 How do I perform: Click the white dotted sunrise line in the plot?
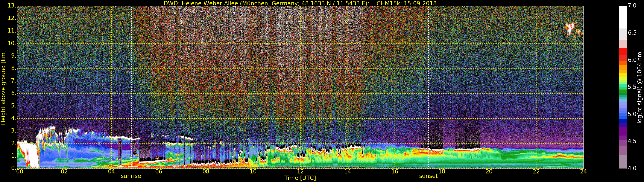tap(131, 75)
